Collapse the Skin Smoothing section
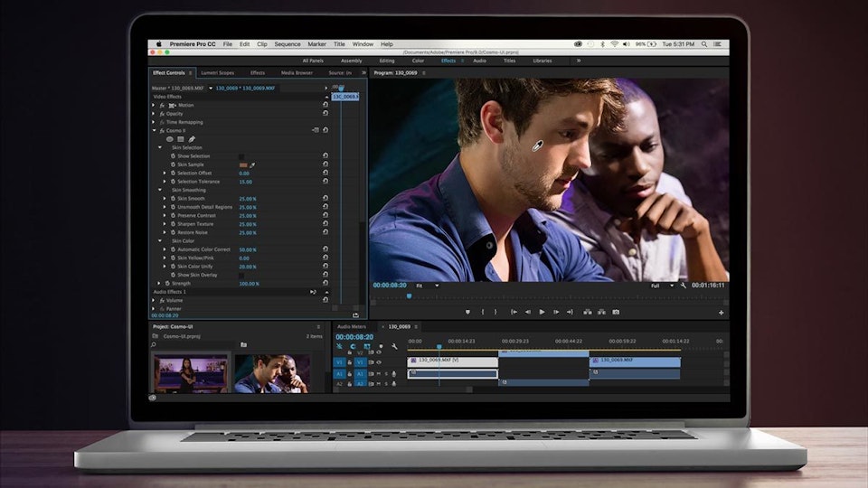The image size is (868, 488). (160, 190)
